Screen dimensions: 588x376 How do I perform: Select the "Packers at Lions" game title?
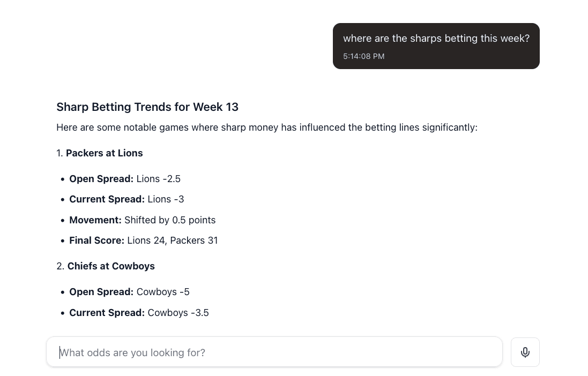pyautogui.click(x=104, y=153)
